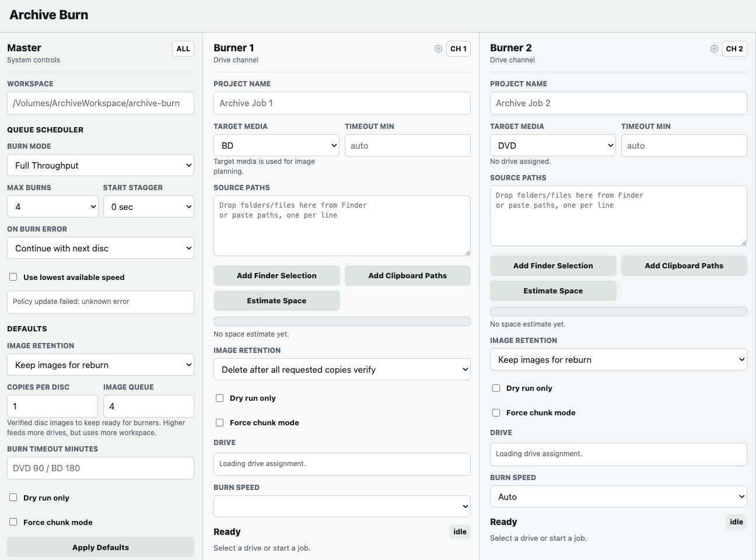Click the Apply Defaults button

pyautogui.click(x=100, y=547)
